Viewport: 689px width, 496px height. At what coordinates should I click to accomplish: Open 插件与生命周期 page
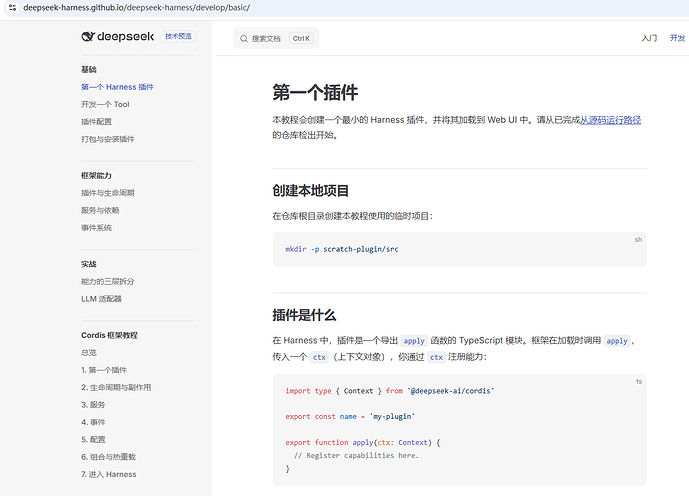pyautogui.click(x=108, y=193)
